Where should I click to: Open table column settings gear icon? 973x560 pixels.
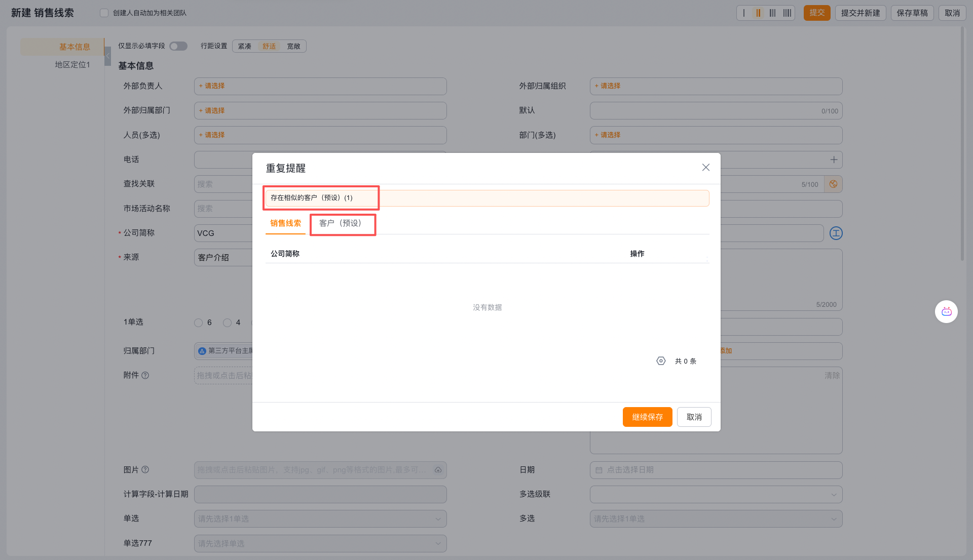pyautogui.click(x=661, y=361)
